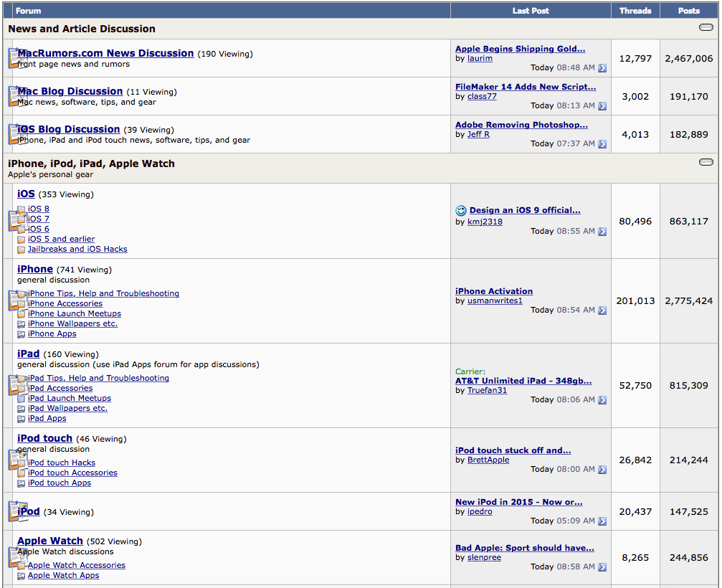The height and width of the screenshot is (588, 722).
Task: Collapse the News and Article Discussion category
Action: [706, 27]
